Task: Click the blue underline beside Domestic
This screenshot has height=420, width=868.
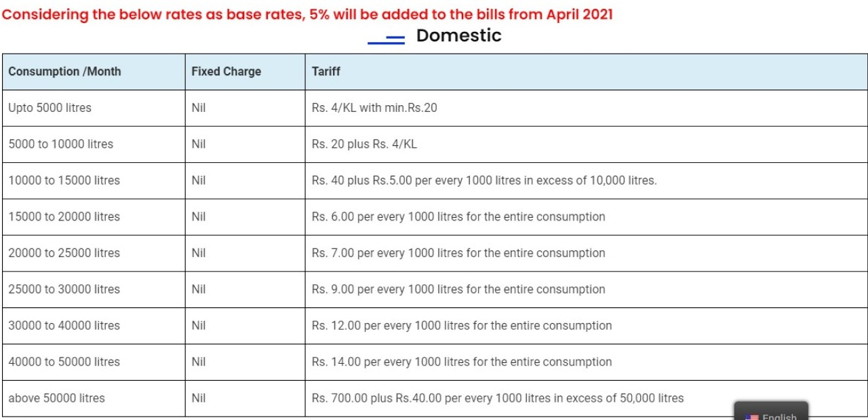Action: [x=386, y=41]
